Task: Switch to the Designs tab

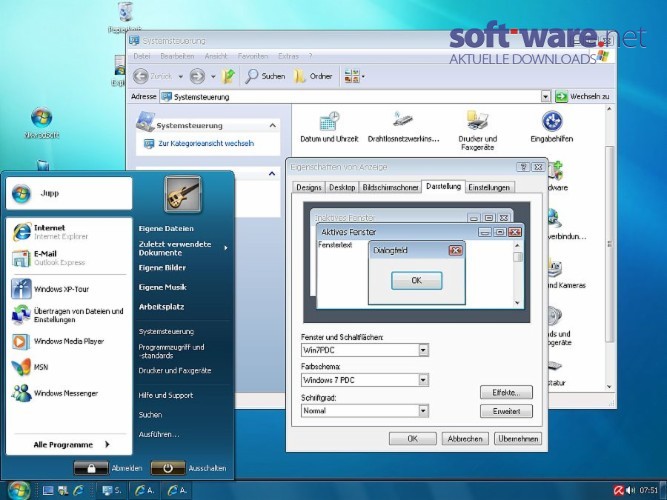Action: pyautogui.click(x=309, y=187)
